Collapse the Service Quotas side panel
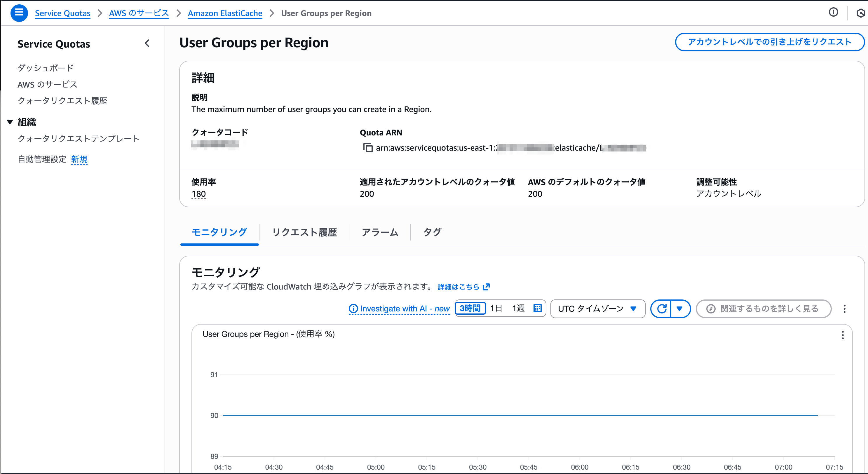 pyautogui.click(x=147, y=43)
